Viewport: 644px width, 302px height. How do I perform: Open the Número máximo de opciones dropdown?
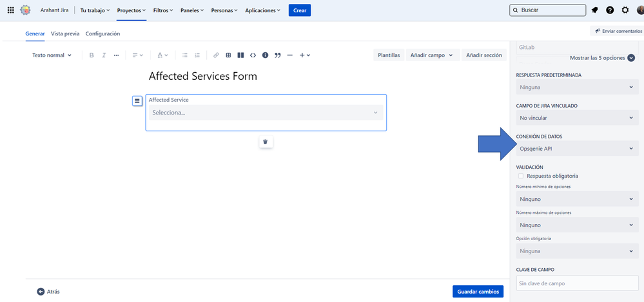pos(577,225)
